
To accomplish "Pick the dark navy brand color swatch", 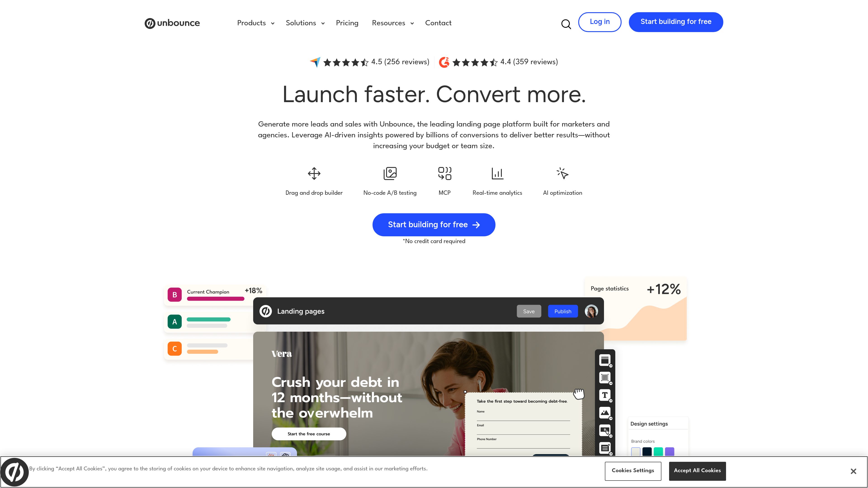I will pyautogui.click(x=647, y=452).
